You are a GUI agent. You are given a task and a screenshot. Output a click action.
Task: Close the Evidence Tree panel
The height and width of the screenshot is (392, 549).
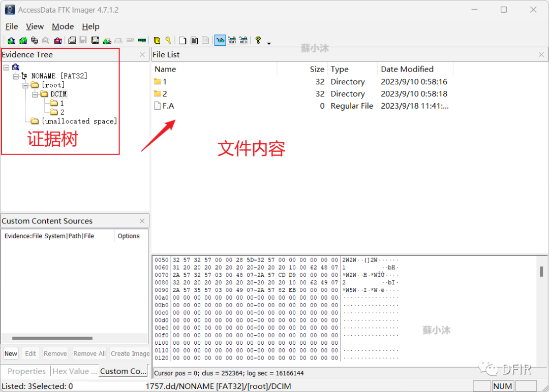pos(142,54)
